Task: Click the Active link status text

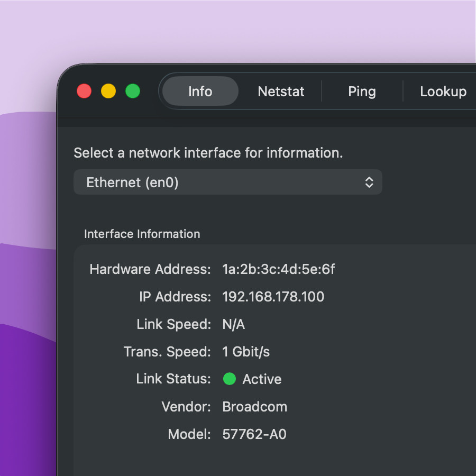Action: coord(262,379)
